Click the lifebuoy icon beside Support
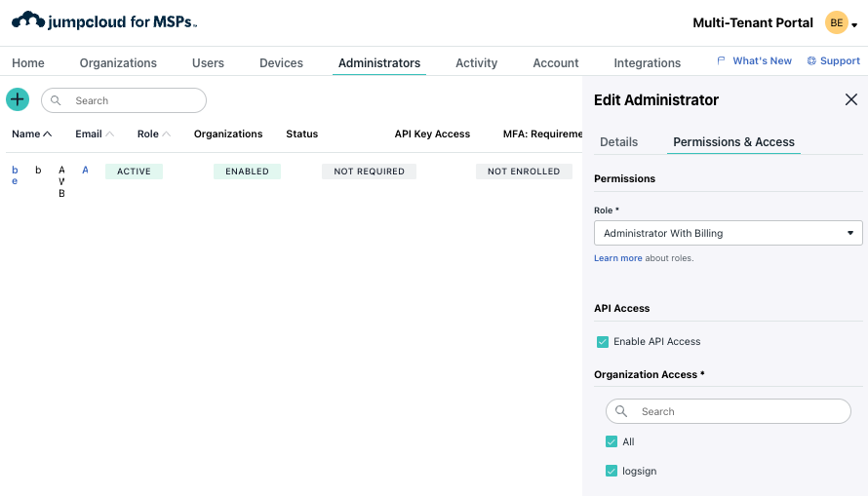Image resolution: width=868 pixels, height=496 pixels. pyautogui.click(x=811, y=60)
